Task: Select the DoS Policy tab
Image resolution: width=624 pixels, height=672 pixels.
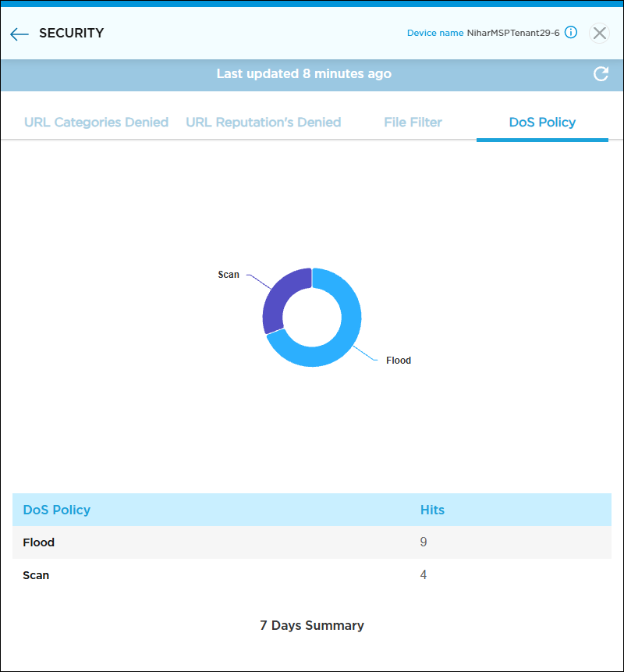Action: [542, 123]
